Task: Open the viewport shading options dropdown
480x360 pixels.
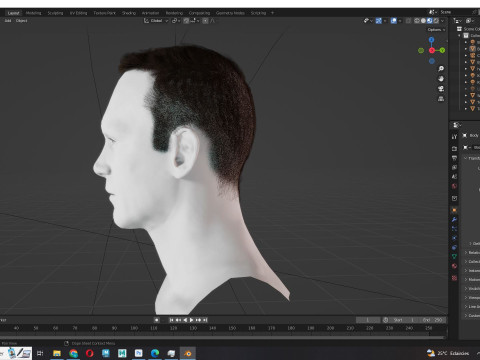Action: [x=443, y=21]
